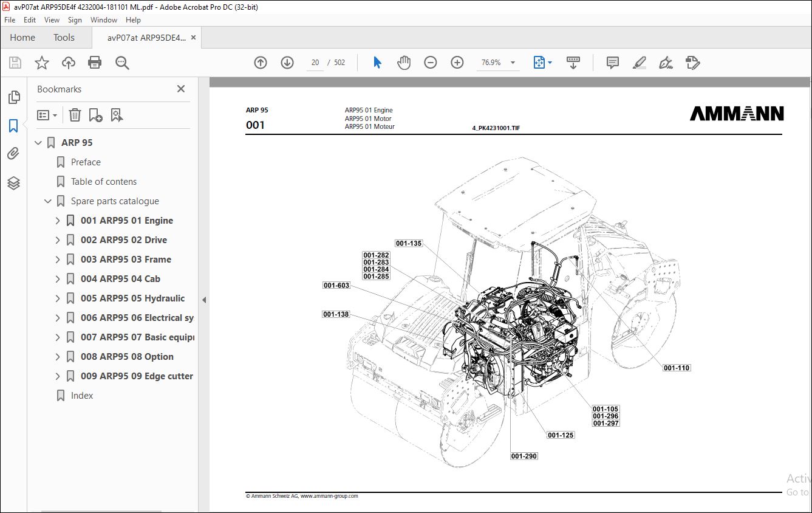Collapse the navigation pane splitter arrow
812x513 pixels.
tap(204, 300)
